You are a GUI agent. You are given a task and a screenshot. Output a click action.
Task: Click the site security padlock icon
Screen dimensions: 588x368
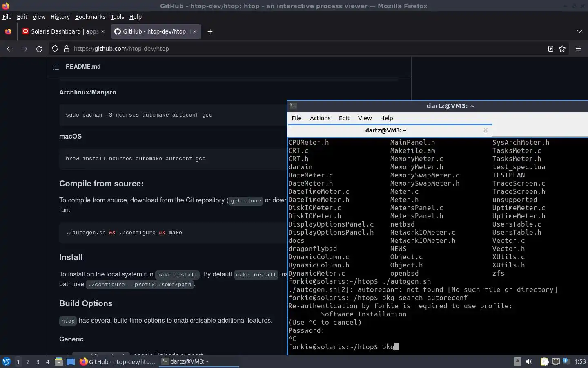pyautogui.click(x=67, y=49)
